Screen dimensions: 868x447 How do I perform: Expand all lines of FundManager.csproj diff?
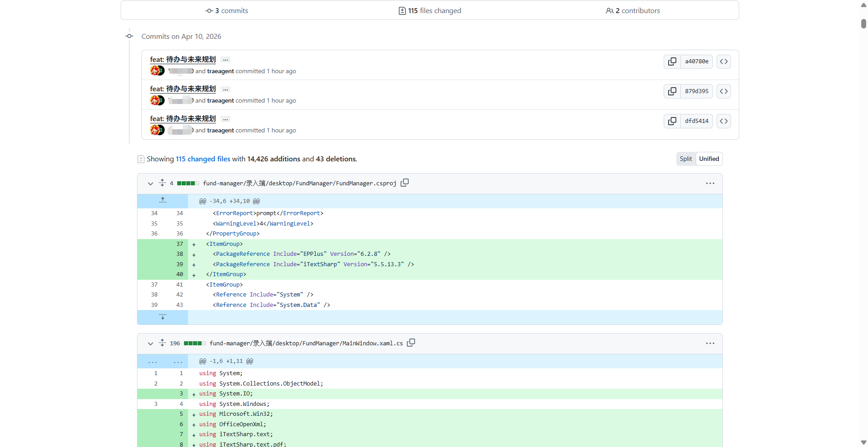tap(162, 183)
